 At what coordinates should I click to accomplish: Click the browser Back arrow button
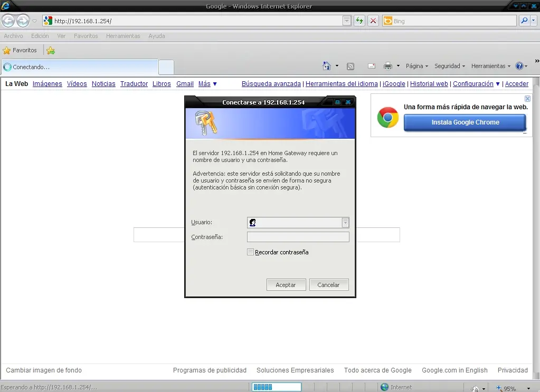pyautogui.click(x=8, y=21)
